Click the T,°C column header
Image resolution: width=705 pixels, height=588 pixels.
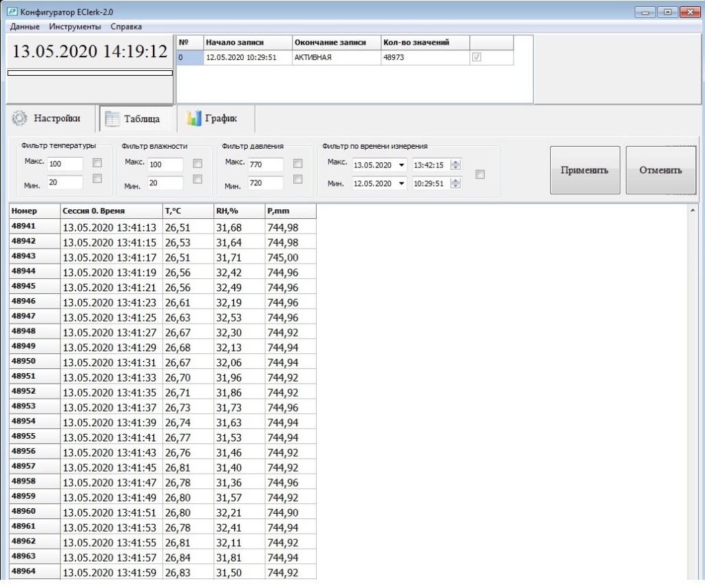pyautogui.click(x=187, y=211)
